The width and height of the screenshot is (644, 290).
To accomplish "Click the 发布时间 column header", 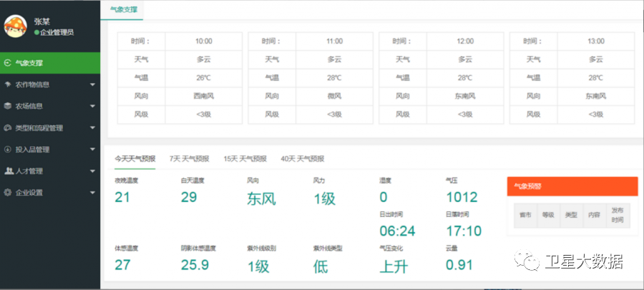I will [617, 216].
